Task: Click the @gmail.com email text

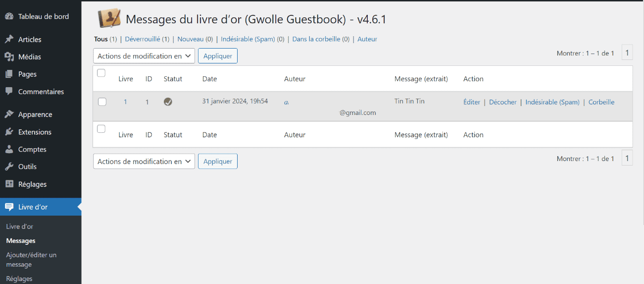Action: 358,113
